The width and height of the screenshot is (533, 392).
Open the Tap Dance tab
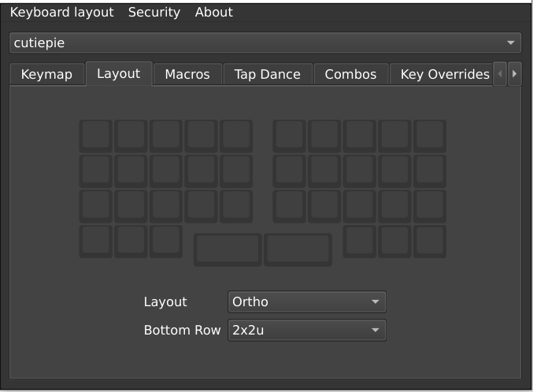(x=268, y=75)
